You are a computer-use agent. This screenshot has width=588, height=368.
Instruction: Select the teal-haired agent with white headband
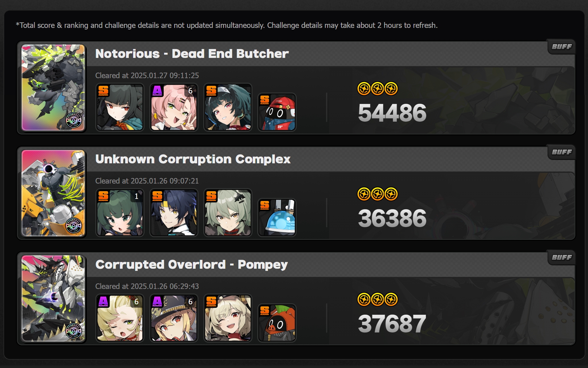coord(228,107)
